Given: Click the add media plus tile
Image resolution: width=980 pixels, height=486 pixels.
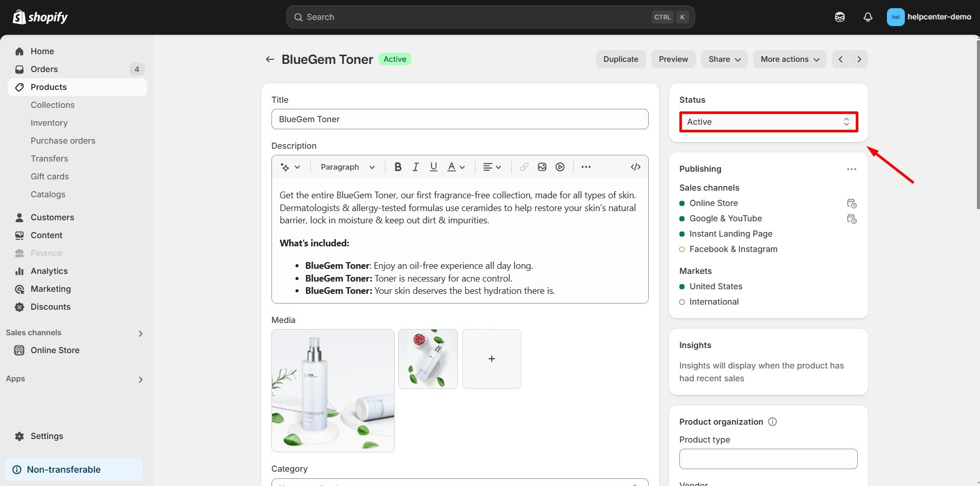Looking at the screenshot, I should click(491, 359).
